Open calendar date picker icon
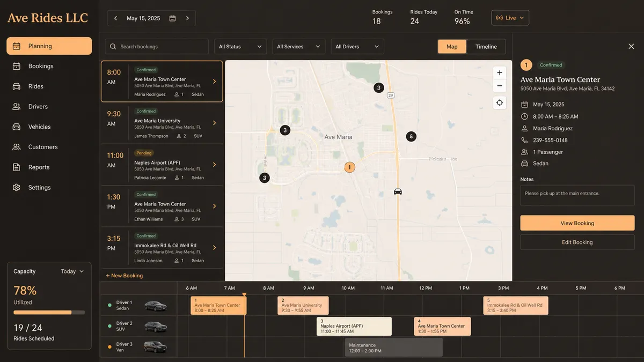Viewport: 644px width, 362px height. [x=172, y=18]
